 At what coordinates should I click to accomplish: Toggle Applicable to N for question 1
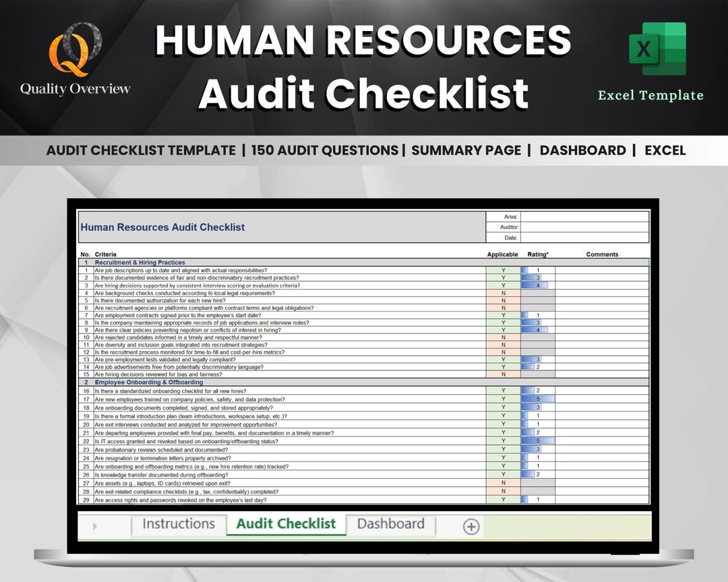coord(503,269)
